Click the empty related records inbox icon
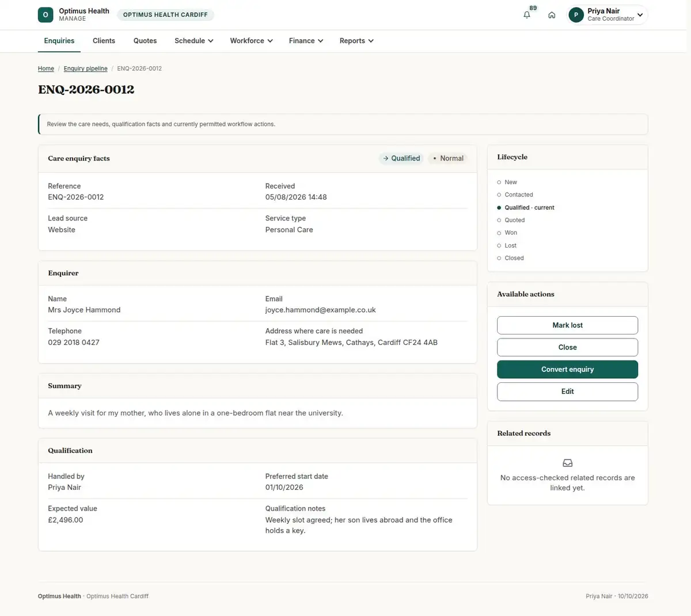Image resolution: width=691 pixels, height=616 pixels. [568, 463]
